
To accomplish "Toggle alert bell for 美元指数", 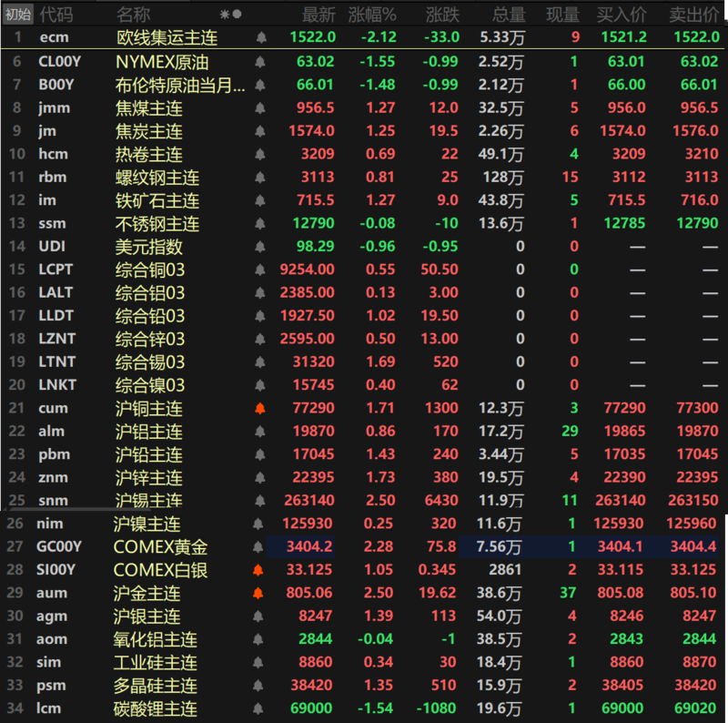I will [260, 247].
